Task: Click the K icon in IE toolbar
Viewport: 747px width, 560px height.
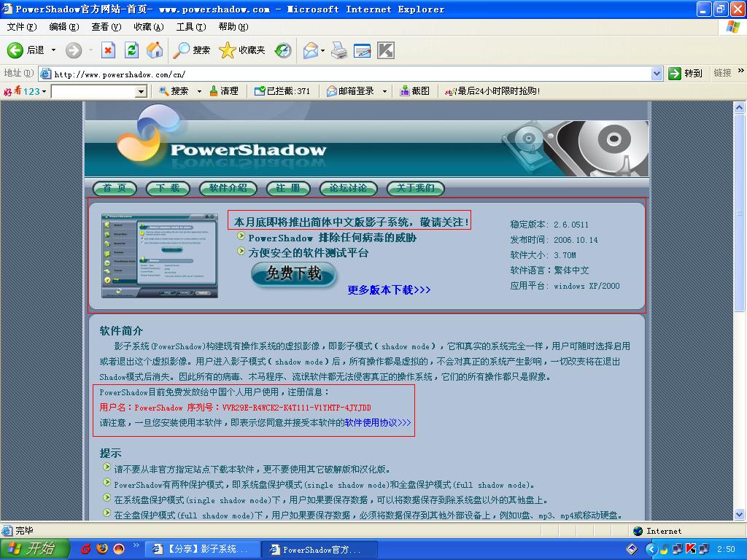Action: coord(386,50)
